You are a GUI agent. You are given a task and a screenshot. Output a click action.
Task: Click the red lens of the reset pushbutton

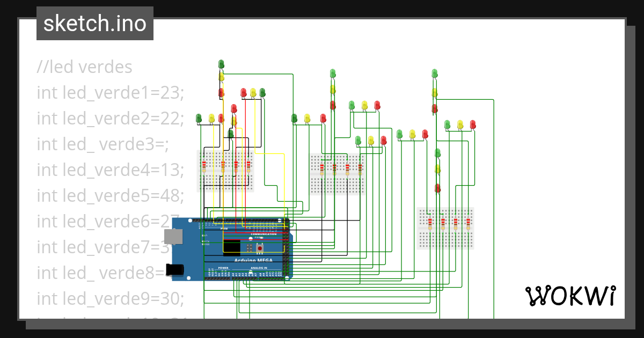click(260, 248)
